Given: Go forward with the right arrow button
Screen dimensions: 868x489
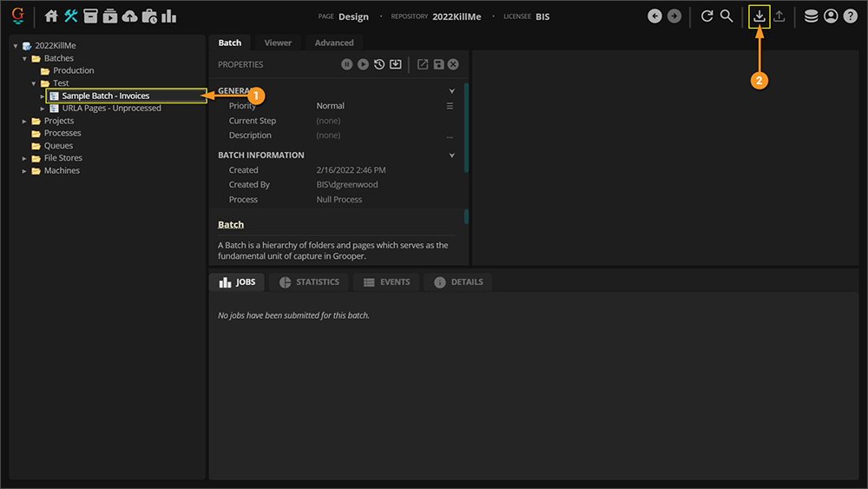Looking at the screenshot, I should click(674, 16).
